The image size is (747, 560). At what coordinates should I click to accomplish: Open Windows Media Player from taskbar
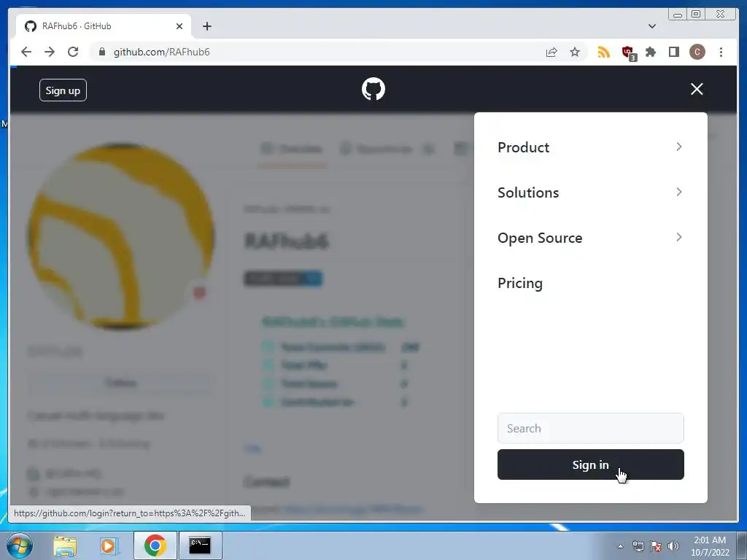point(108,545)
